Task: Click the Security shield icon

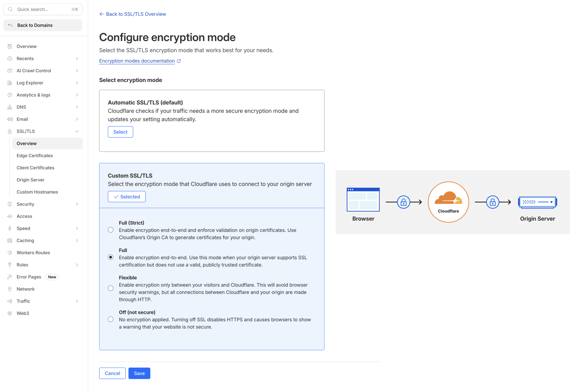Action: point(10,204)
